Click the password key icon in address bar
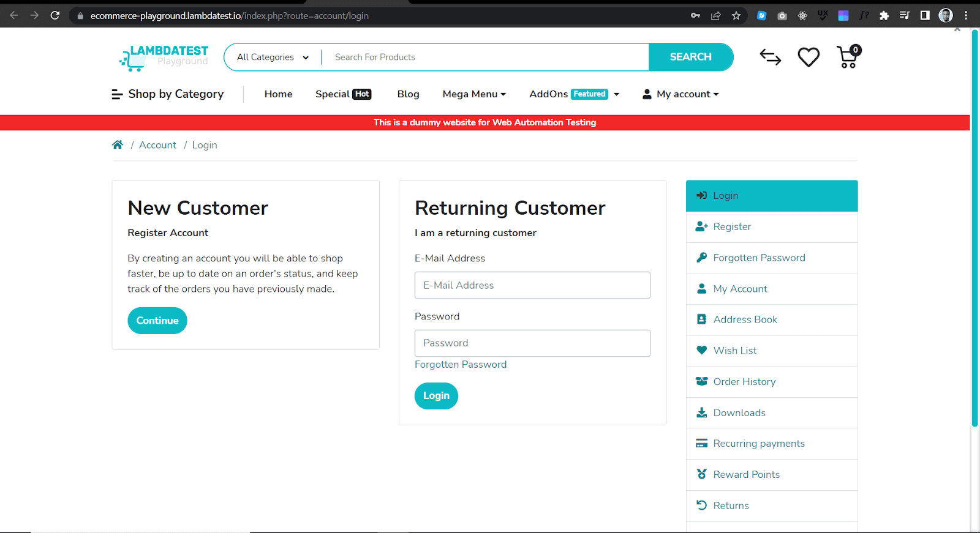980x533 pixels. pyautogui.click(x=695, y=16)
